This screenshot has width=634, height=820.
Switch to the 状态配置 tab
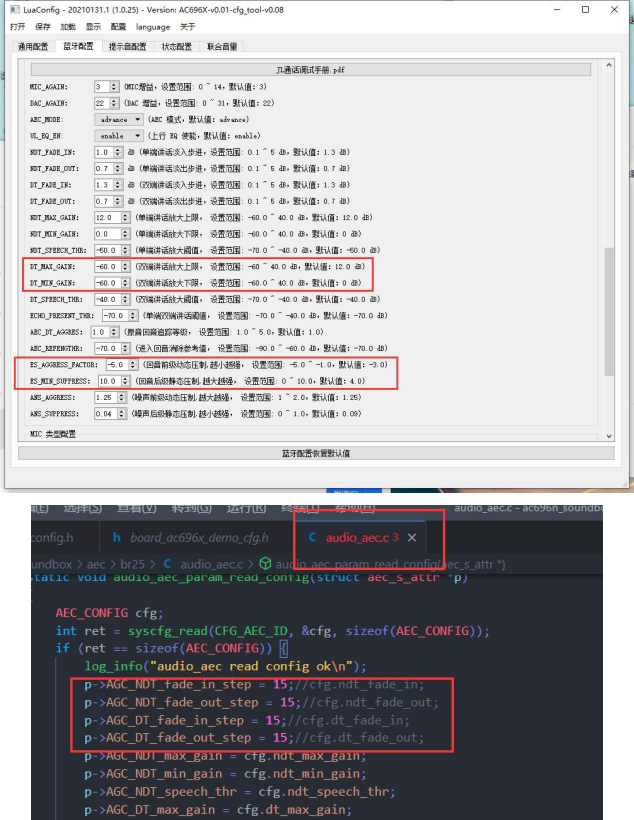coord(177,47)
